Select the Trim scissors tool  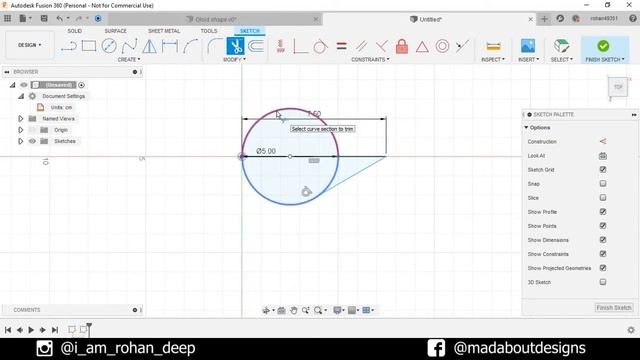coord(235,46)
